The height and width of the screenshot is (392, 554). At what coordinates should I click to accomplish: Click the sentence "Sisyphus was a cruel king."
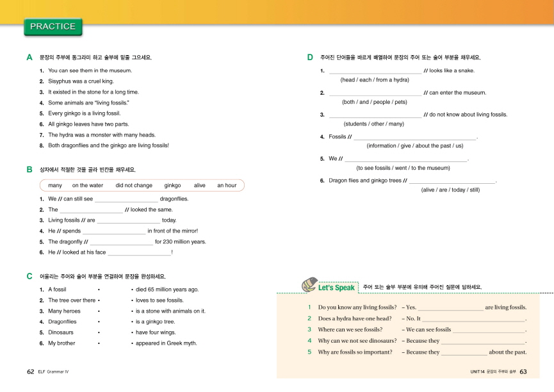[x=81, y=81]
